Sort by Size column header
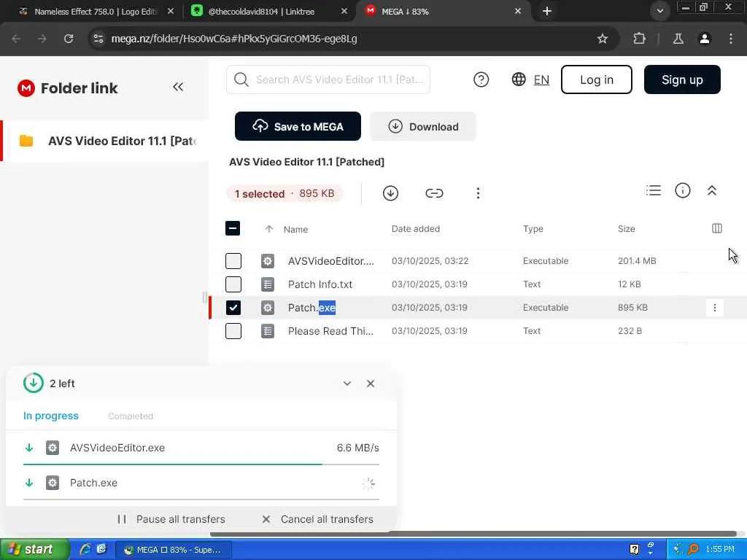Image resolution: width=747 pixels, height=560 pixels. 626,229
